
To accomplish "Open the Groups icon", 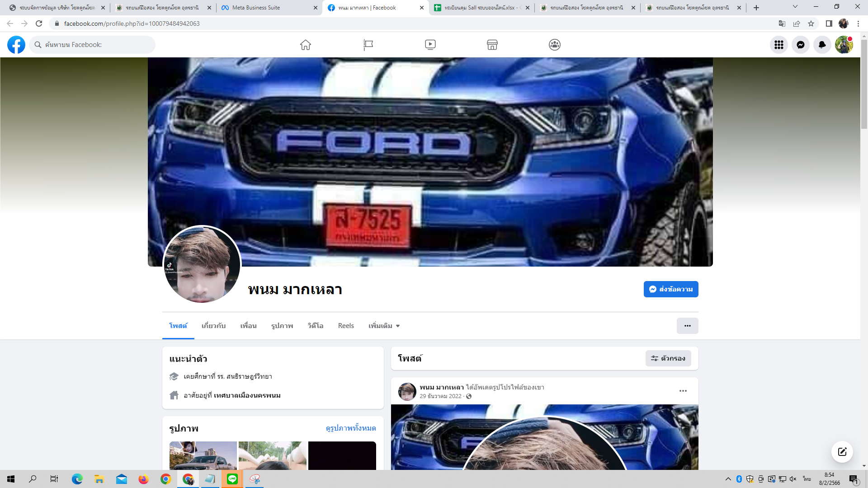I will pos(555,45).
